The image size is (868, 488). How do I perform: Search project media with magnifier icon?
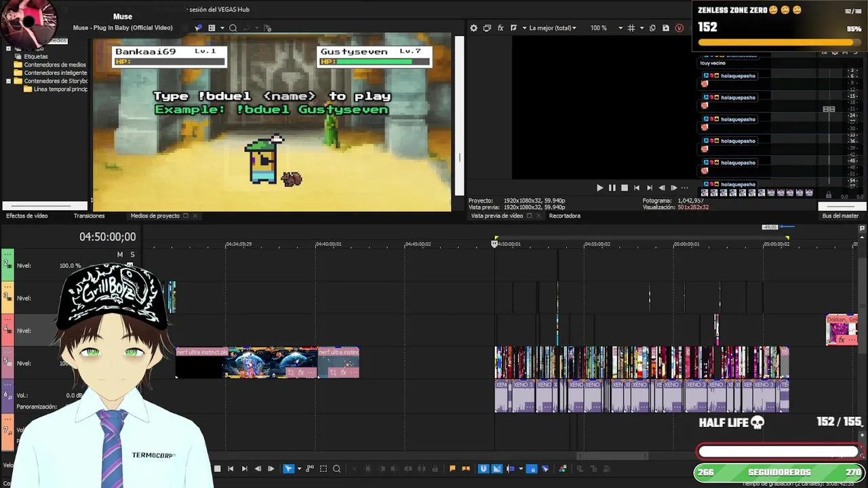[233, 28]
